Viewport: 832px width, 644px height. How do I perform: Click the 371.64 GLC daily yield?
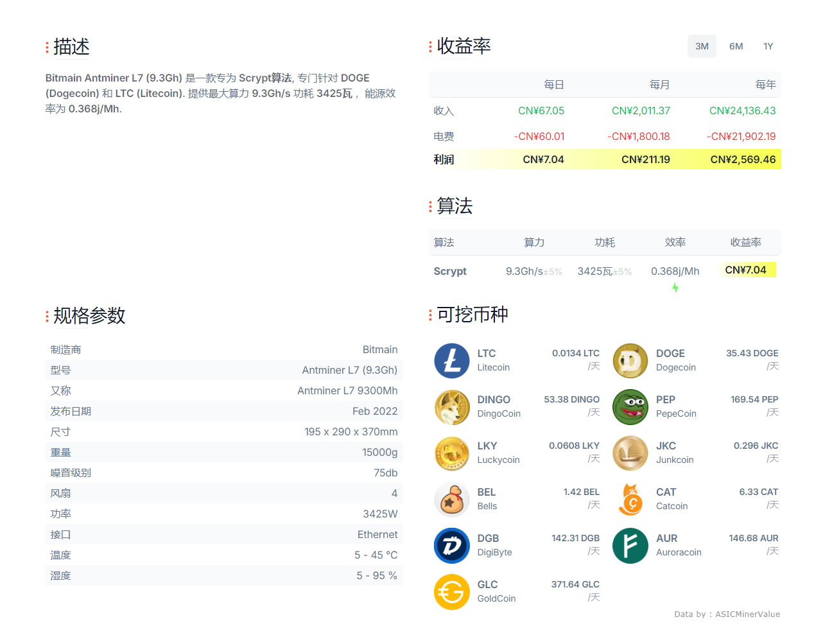tap(575, 584)
